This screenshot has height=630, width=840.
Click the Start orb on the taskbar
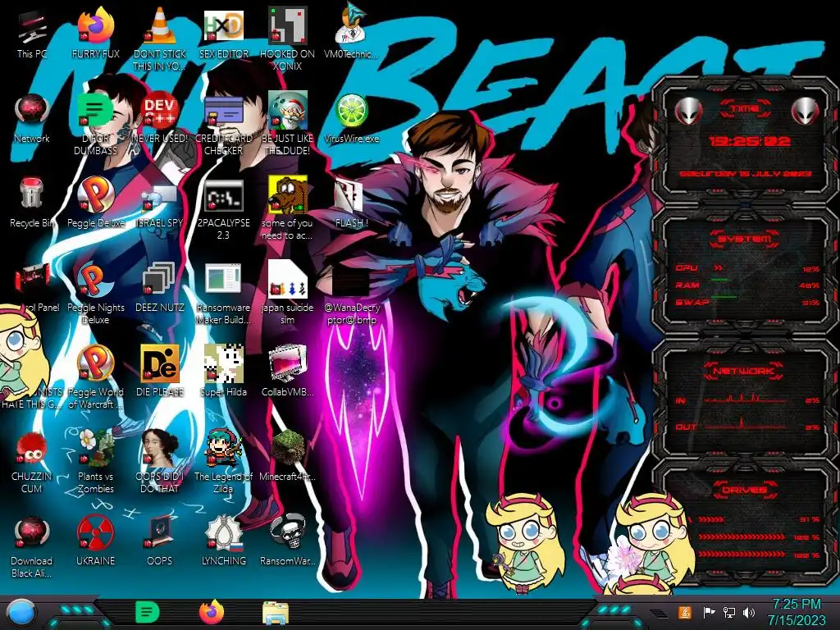21,613
